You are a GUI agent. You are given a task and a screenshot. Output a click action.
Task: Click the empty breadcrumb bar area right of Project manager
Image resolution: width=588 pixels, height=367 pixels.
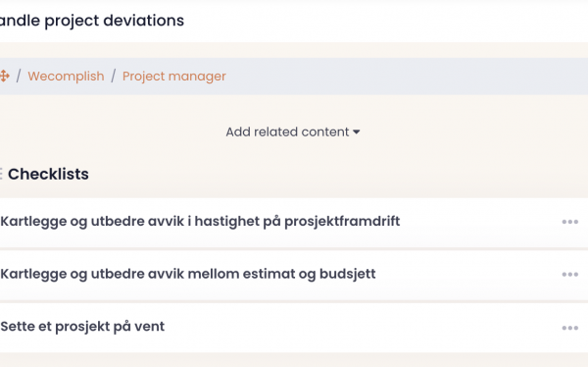point(407,77)
